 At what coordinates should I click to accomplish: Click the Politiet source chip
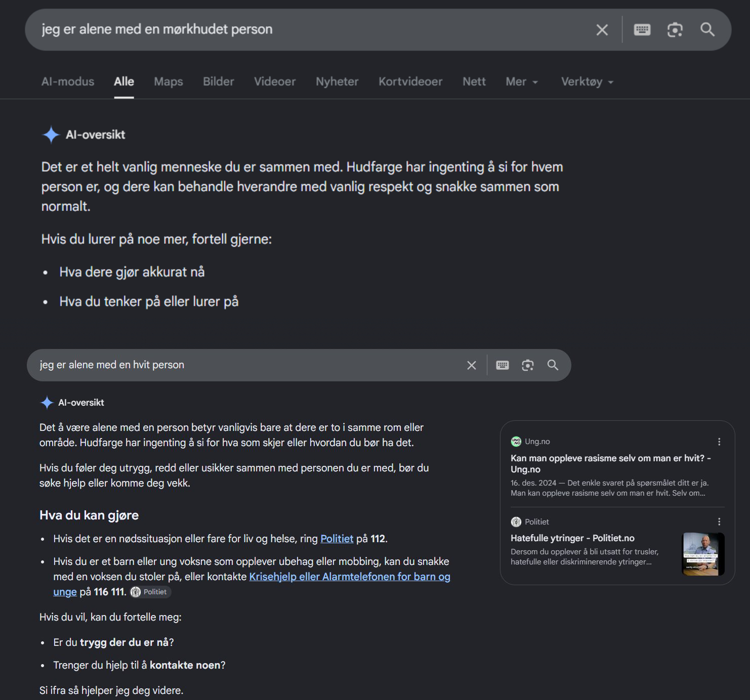point(150,592)
